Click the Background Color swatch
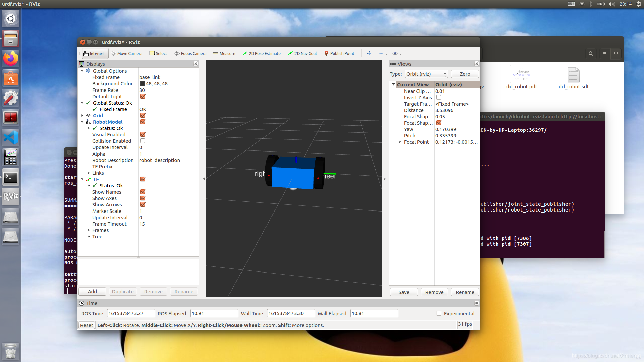644x362 pixels. pyautogui.click(x=142, y=84)
